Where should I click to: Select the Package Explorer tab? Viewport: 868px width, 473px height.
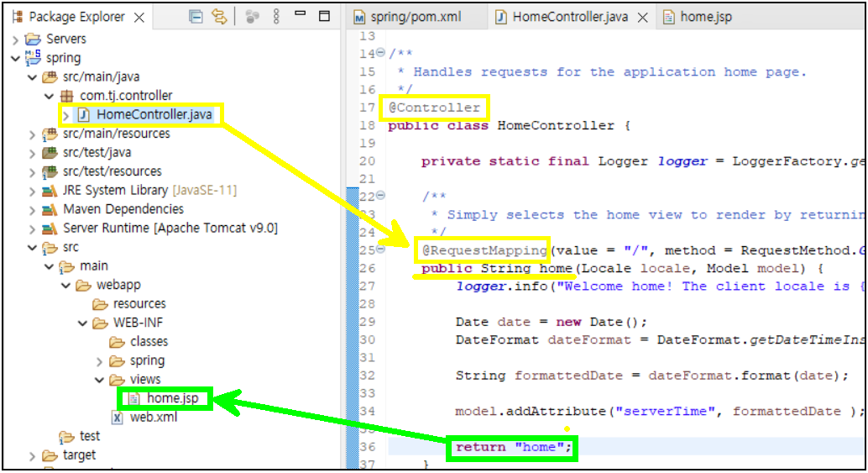pos(77,17)
